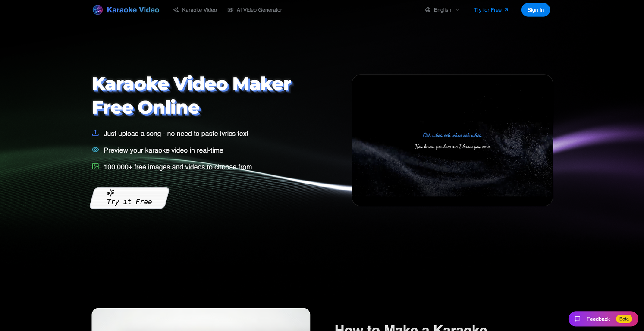Select the Karaoke Video menu item
The height and width of the screenshot is (331, 644).
199,9
